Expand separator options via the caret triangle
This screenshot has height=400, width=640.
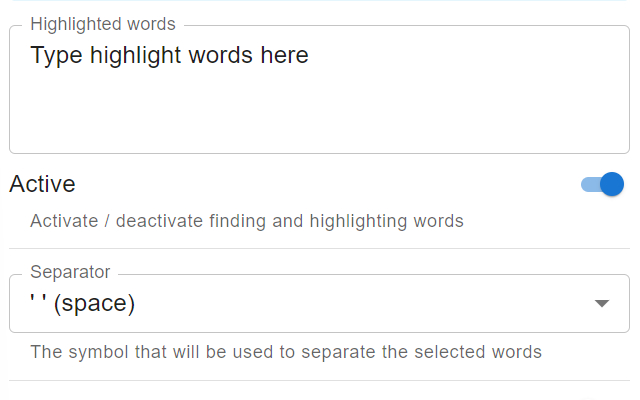[x=602, y=304]
